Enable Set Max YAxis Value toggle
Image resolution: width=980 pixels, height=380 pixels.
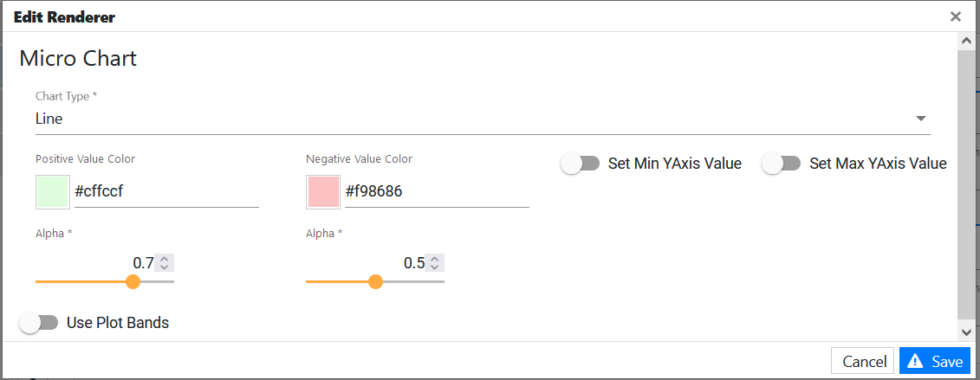coord(782,164)
